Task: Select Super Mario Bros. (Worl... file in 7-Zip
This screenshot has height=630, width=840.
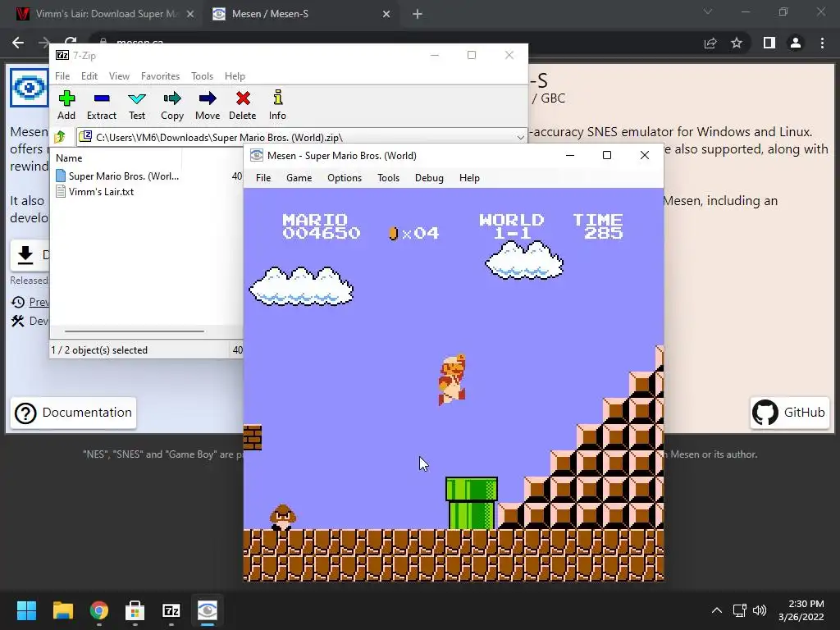Action: coord(124,176)
